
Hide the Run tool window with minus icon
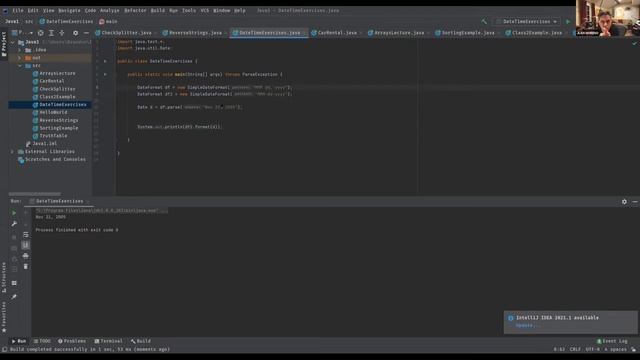(635, 202)
